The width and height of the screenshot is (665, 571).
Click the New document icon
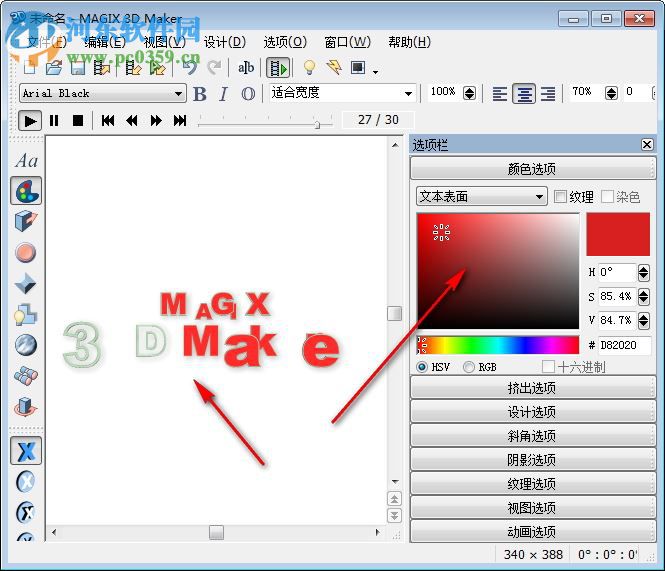(30, 67)
